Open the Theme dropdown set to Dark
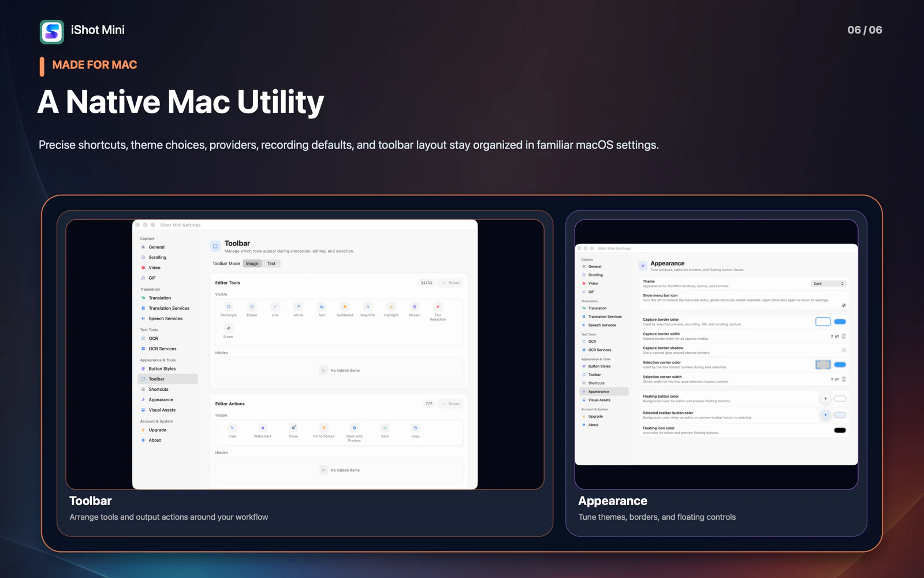Screen dimensions: 924x578 (x=828, y=284)
